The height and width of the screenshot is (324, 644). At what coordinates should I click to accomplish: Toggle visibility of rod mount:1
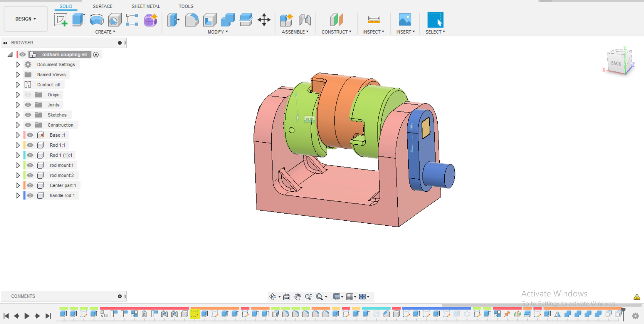[x=30, y=165]
